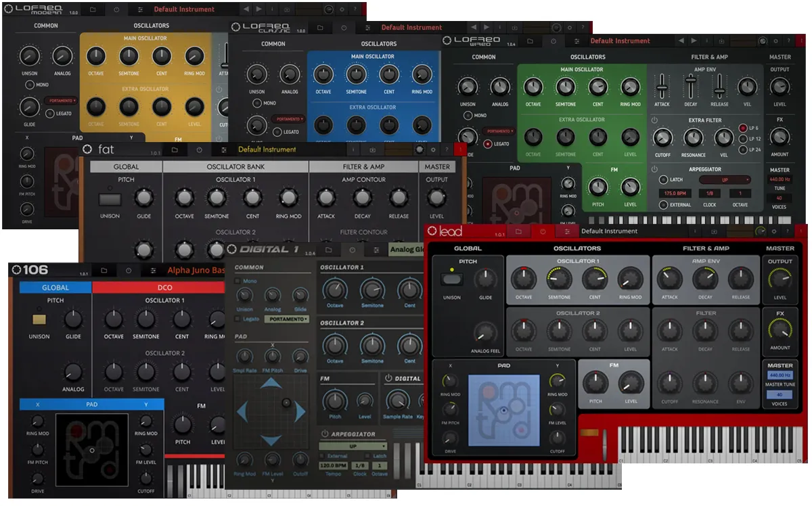812x506 pixels.
Task: Open the folder icon in Lofreq Wired
Action: pyautogui.click(x=531, y=41)
